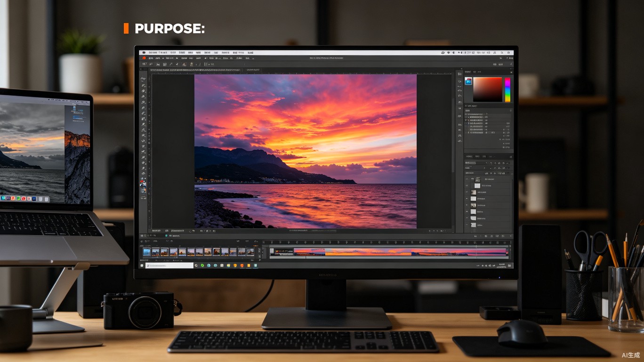The height and width of the screenshot is (362, 644).
Task: Click the orange app logo below the menu bar
Action: click(x=144, y=58)
